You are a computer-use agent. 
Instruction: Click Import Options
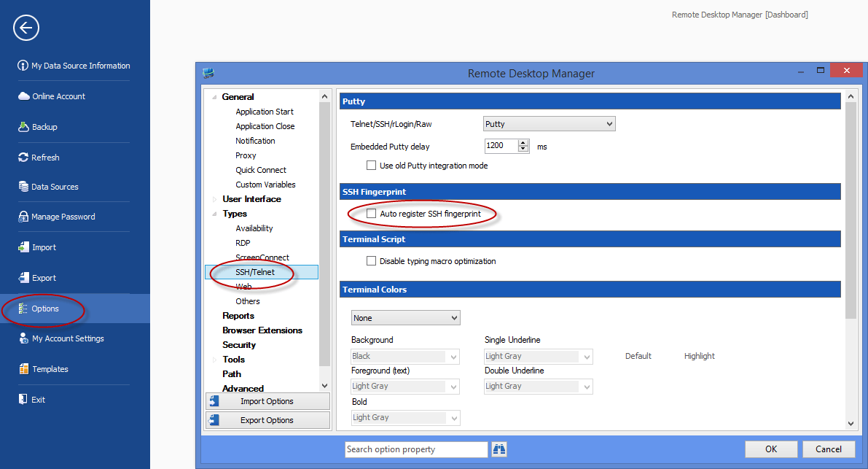(x=267, y=400)
